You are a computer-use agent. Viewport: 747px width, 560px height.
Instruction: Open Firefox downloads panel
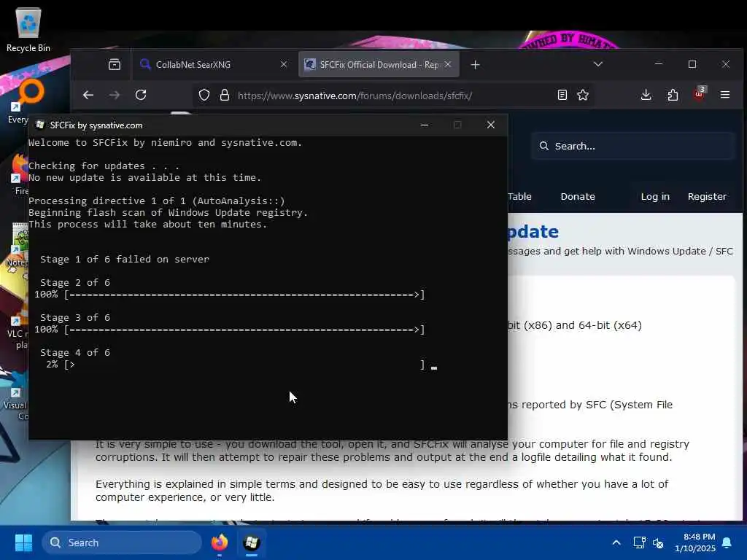pyautogui.click(x=646, y=95)
